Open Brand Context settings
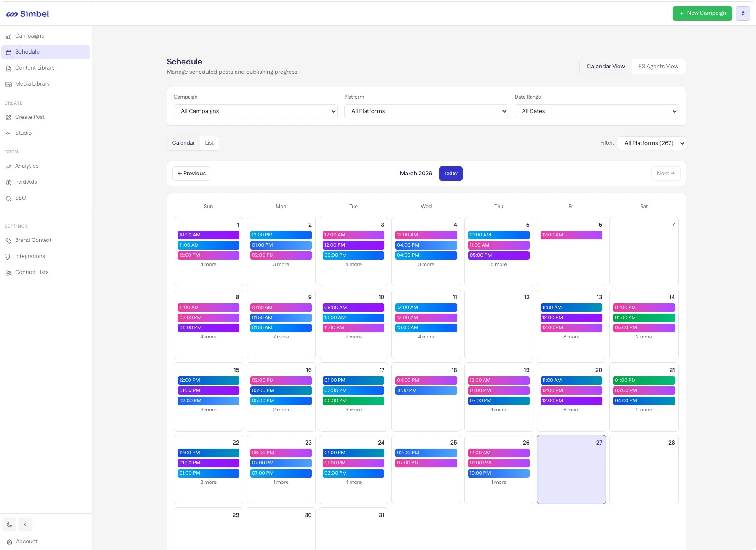Screen dimensions: 756x550 coord(33,240)
